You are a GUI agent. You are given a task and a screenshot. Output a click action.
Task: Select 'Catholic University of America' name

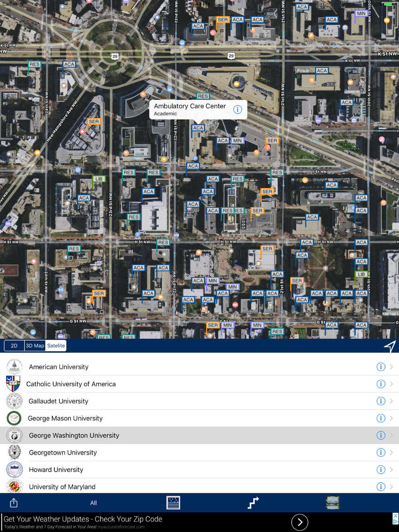(x=71, y=384)
